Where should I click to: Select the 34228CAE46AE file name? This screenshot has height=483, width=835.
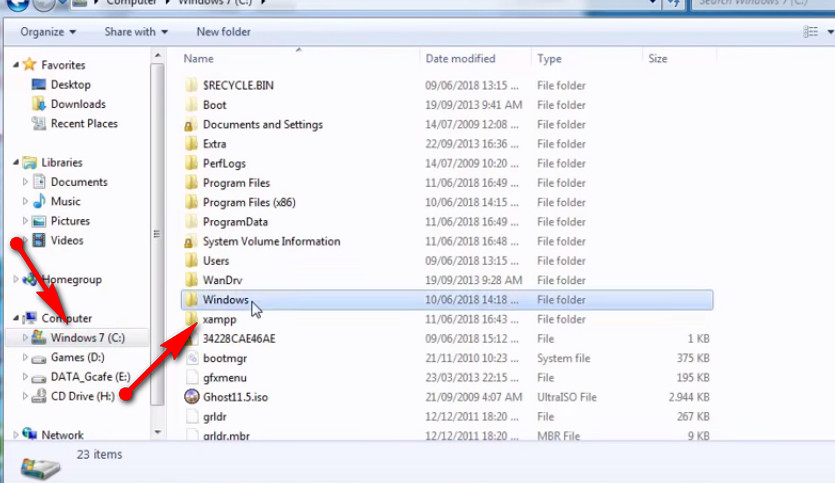[239, 339]
